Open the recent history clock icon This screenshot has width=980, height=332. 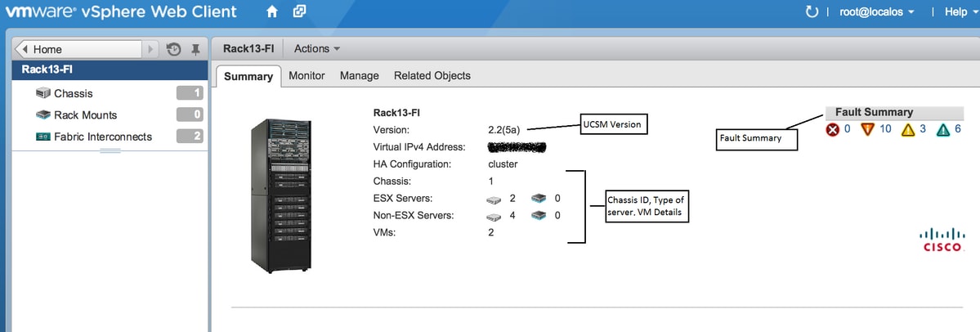[x=174, y=49]
